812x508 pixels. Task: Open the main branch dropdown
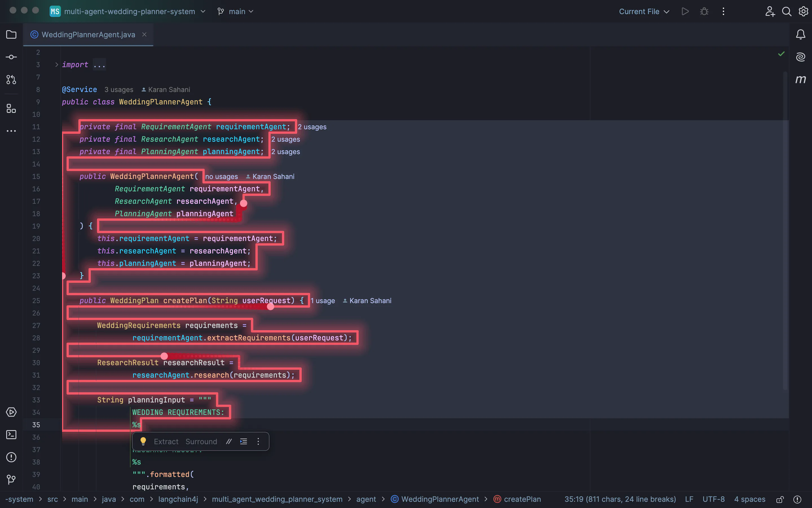[235, 11]
